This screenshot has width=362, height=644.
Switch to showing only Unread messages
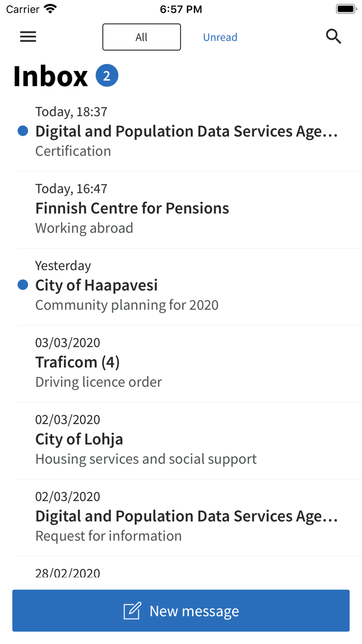pos(220,37)
